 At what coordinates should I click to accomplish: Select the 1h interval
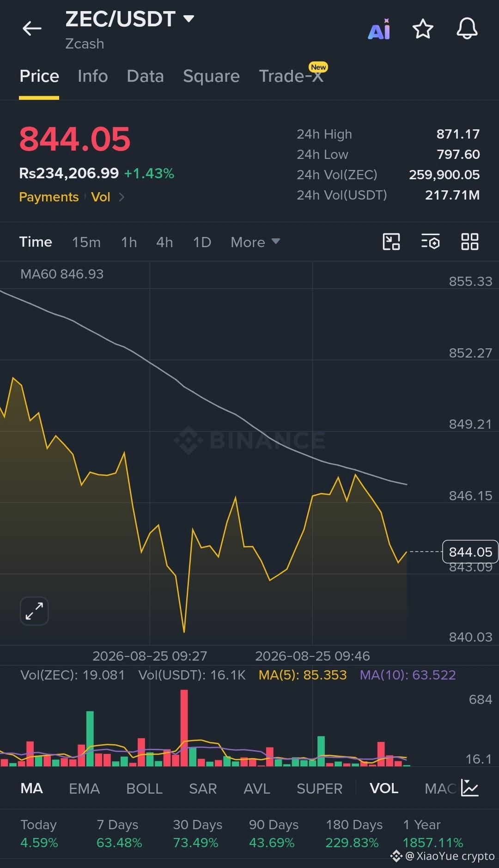pos(129,242)
